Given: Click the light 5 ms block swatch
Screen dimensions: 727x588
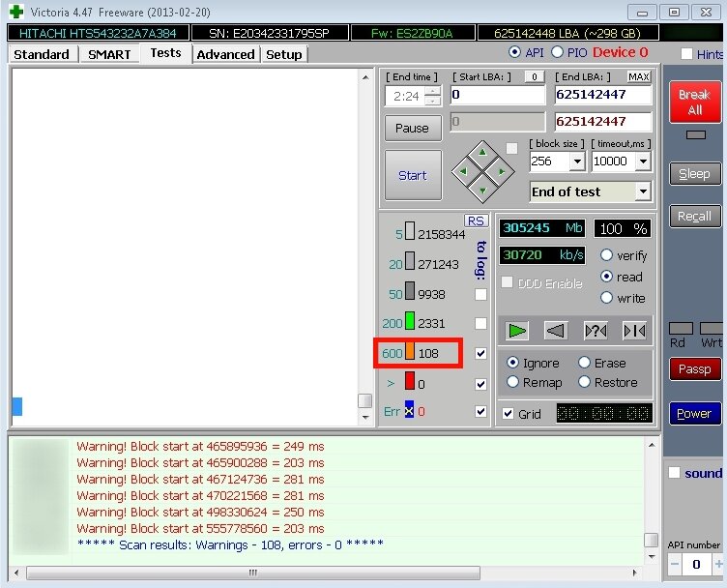Looking at the screenshot, I should (409, 230).
